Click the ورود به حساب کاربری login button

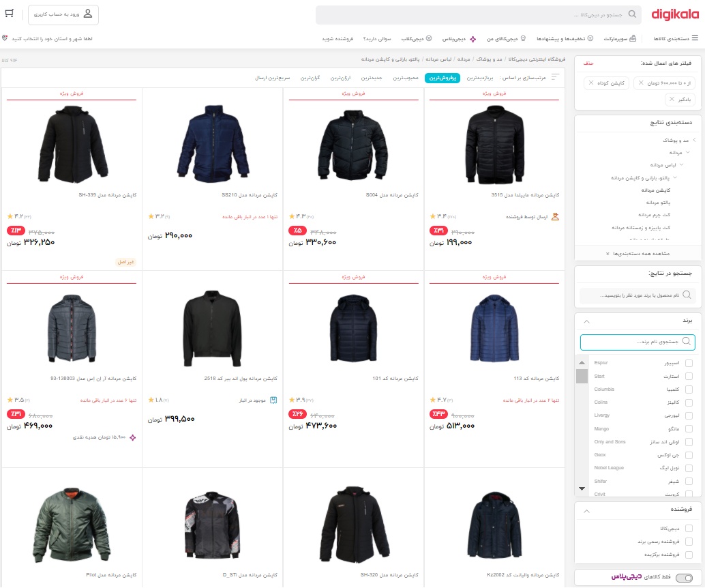63,14
